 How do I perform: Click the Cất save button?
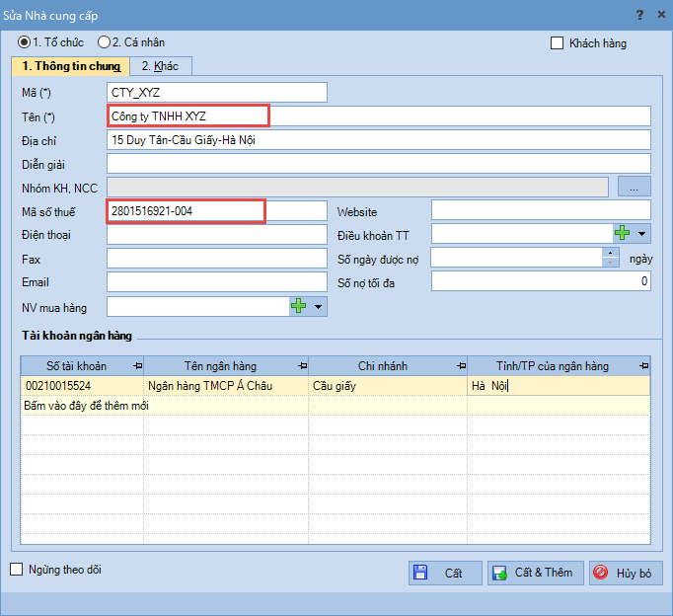(445, 573)
